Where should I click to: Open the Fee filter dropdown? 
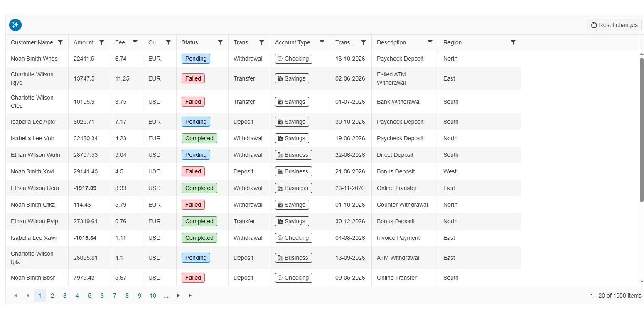click(135, 42)
